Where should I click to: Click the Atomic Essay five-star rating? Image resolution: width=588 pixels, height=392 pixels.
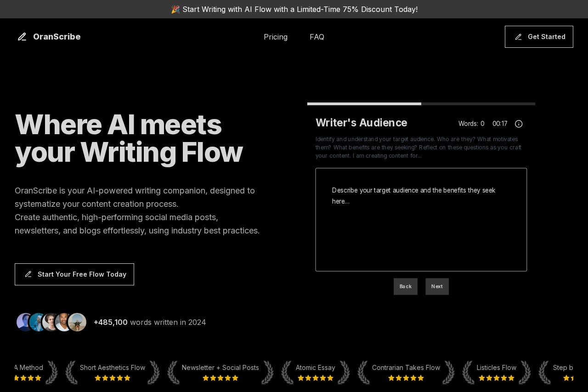315,378
